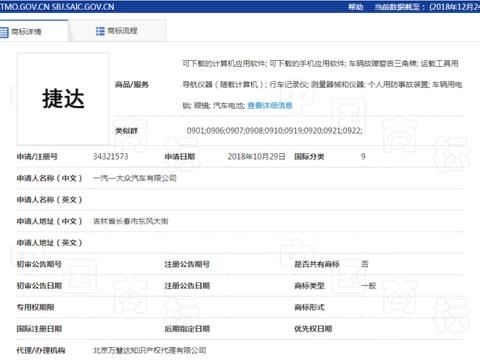This screenshot has height=360, width=480.
Task: Click the address 吉林省长春市东风大街
Action: 131,221
